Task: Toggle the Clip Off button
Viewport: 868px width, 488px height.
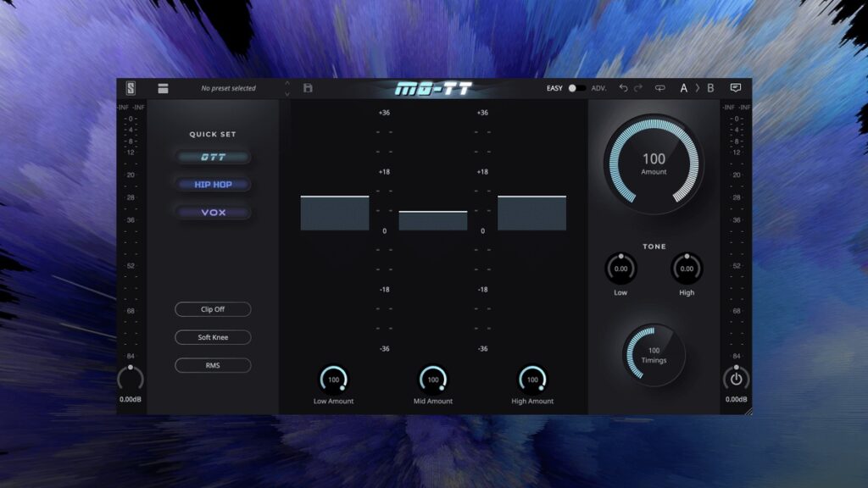Action: pos(213,309)
